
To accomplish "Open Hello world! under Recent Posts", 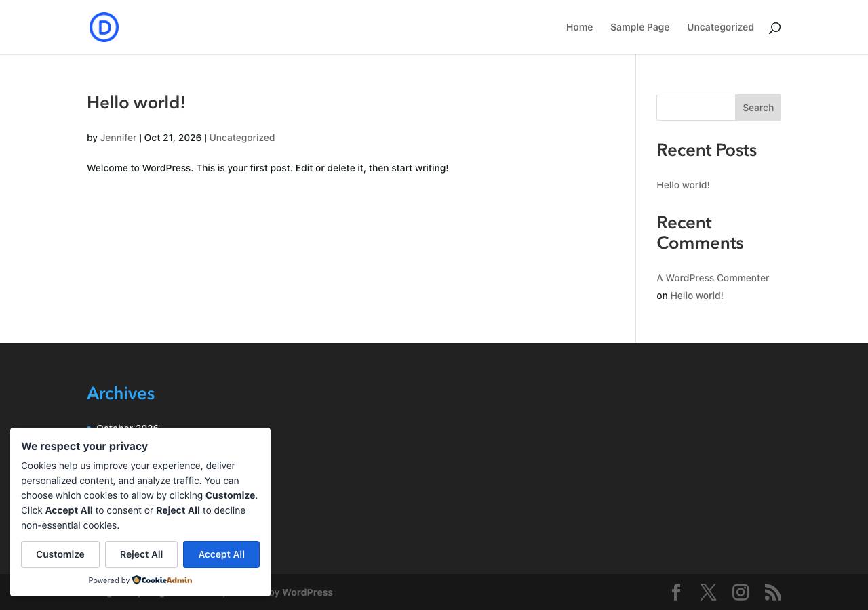I will click(x=683, y=185).
